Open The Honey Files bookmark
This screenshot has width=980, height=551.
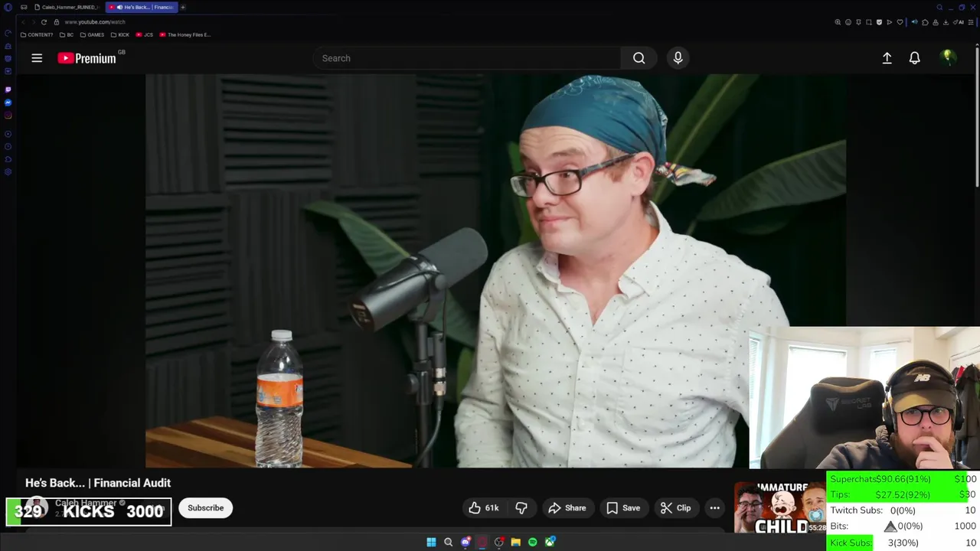185,35
